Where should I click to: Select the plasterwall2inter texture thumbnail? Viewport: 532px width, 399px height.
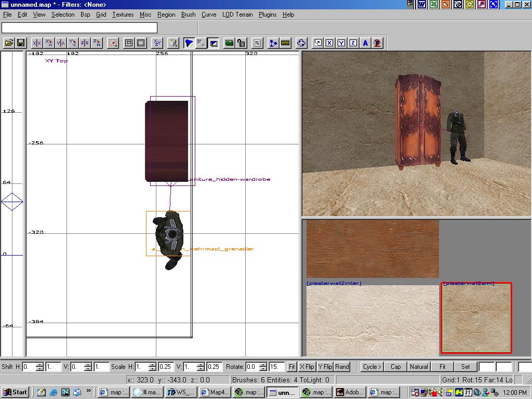pyautogui.click(x=372, y=320)
